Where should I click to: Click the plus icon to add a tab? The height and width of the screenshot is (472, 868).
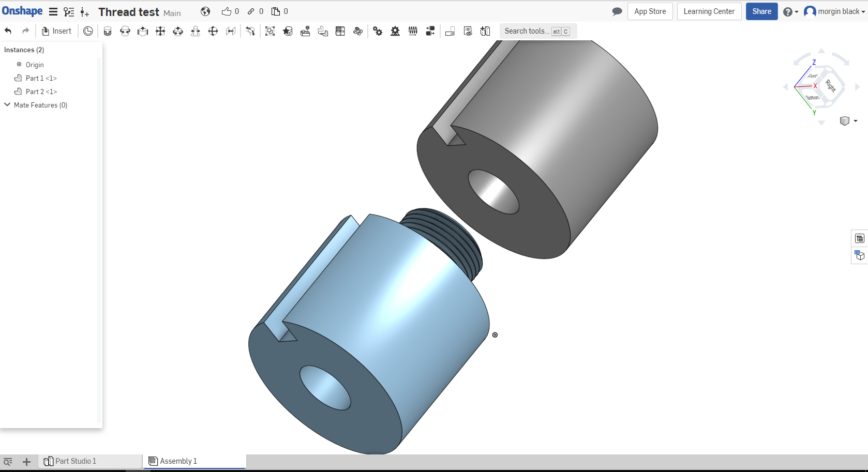pos(27,462)
